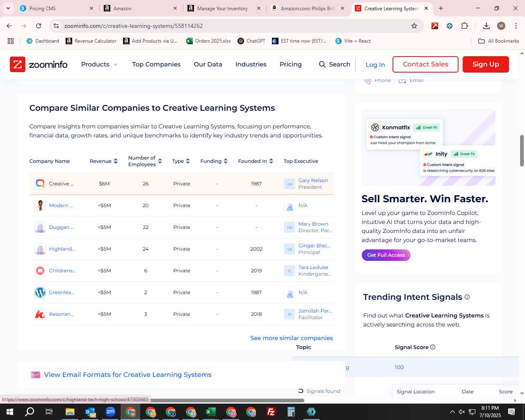
Task: Open Top Companies menu item
Action: pos(156,64)
